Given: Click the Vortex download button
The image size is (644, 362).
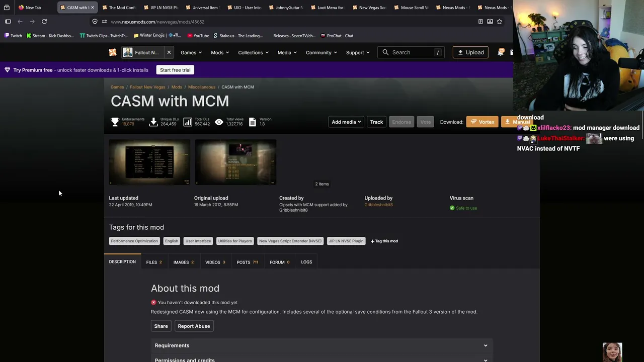Looking at the screenshot, I should point(482,122).
